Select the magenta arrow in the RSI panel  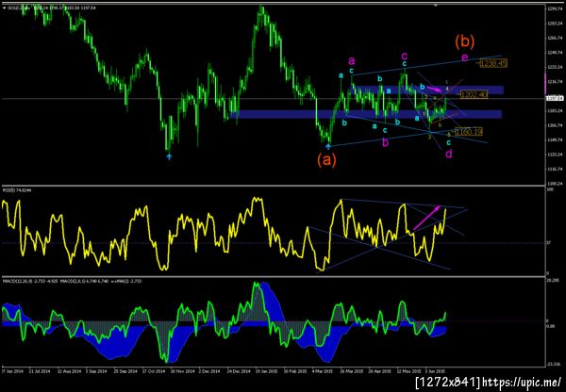427,218
